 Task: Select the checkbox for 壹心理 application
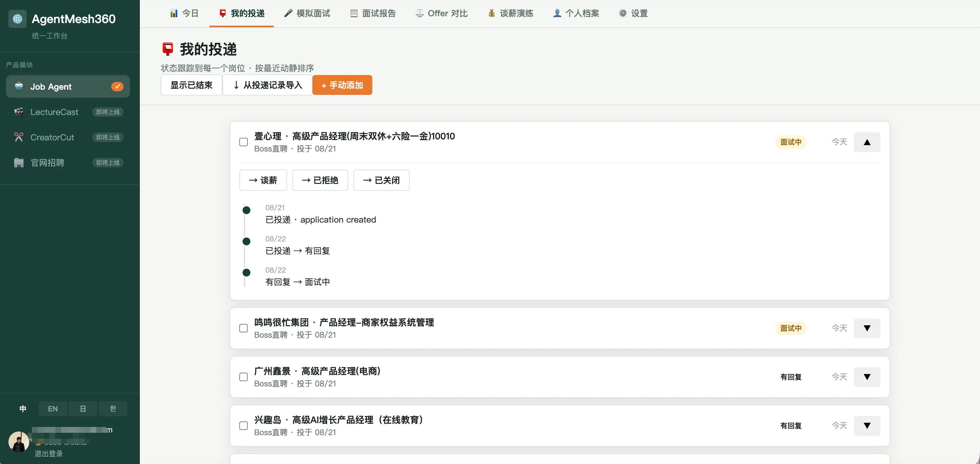(x=244, y=142)
